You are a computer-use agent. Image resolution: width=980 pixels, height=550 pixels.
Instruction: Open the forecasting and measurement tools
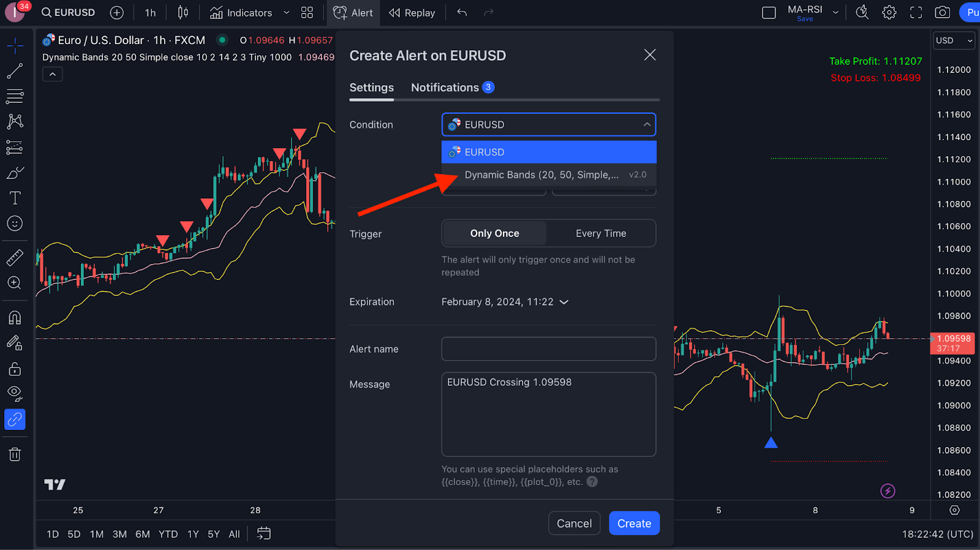pos(15,147)
